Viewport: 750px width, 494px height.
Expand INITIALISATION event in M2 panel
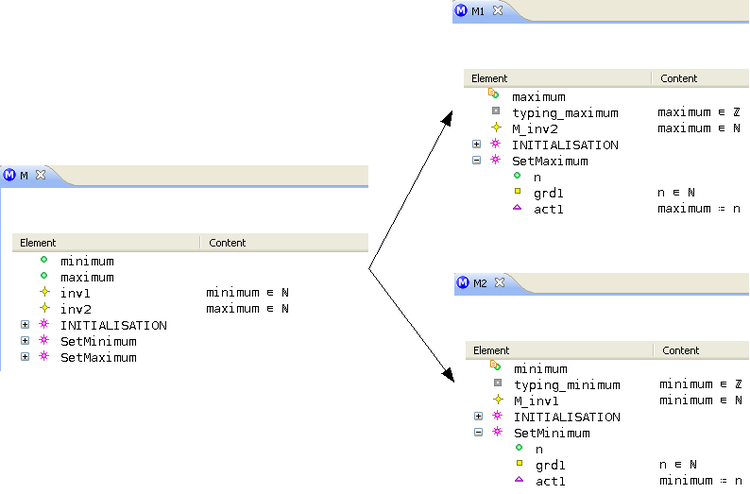pyautogui.click(x=478, y=416)
